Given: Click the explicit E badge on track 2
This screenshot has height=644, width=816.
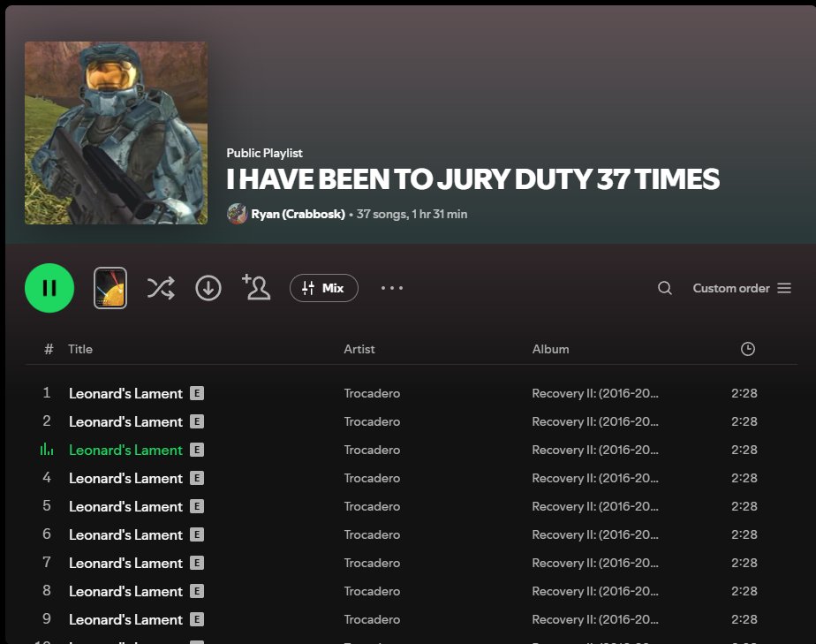Looking at the screenshot, I should (197, 421).
